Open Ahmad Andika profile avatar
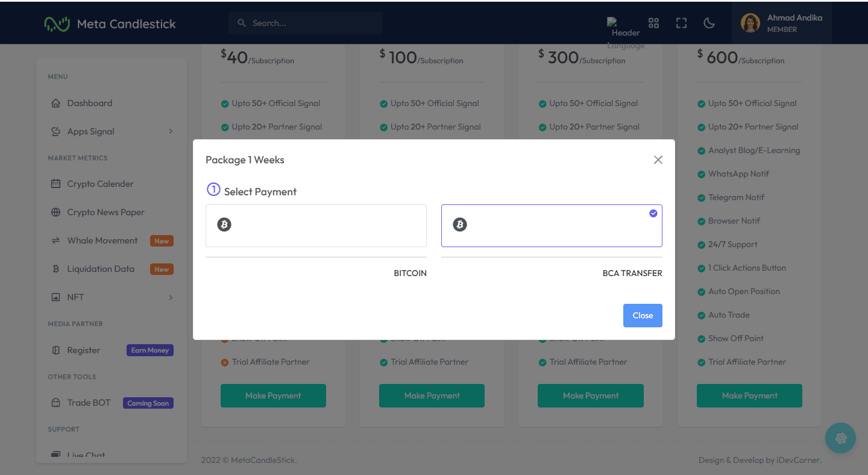 pos(750,23)
